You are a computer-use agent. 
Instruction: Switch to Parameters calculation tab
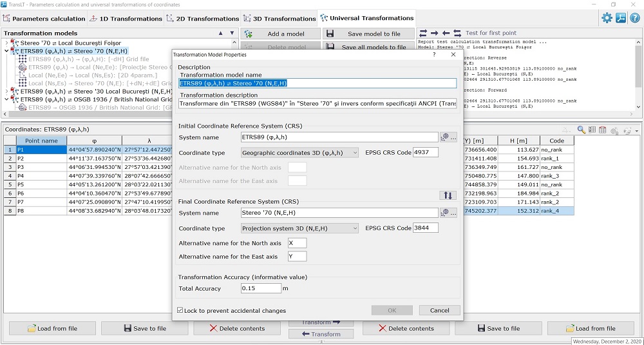click(44, 19)
